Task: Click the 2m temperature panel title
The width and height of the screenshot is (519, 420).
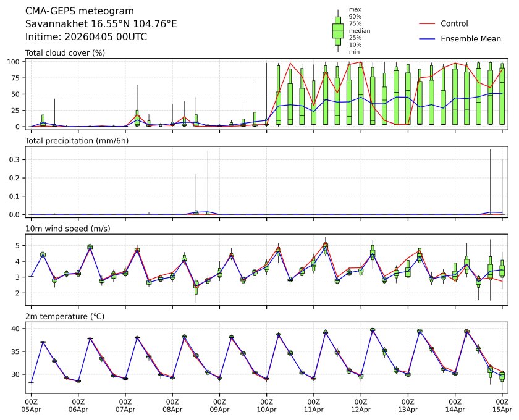Action: click(64, 316)
